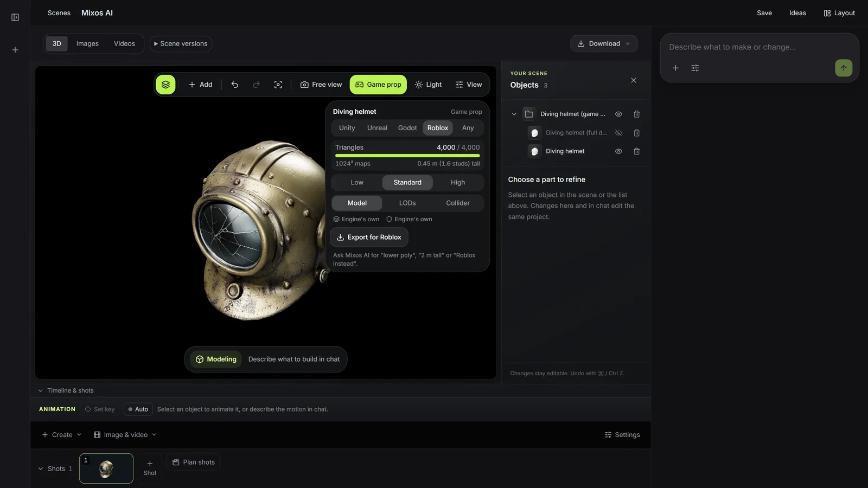
Task: Click the Triangles green progress bar
Action: (x=407, y=156)
